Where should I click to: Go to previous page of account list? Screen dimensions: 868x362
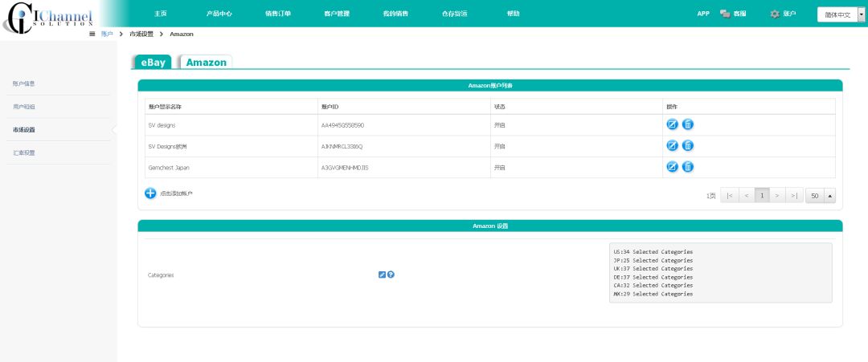coord(746,196)
